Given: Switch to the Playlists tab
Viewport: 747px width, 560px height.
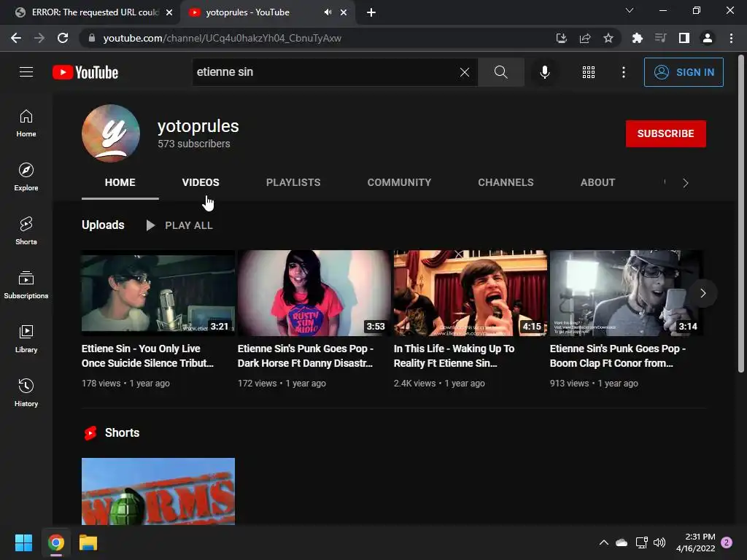Looking at the screenshot, I should point(293,182).
